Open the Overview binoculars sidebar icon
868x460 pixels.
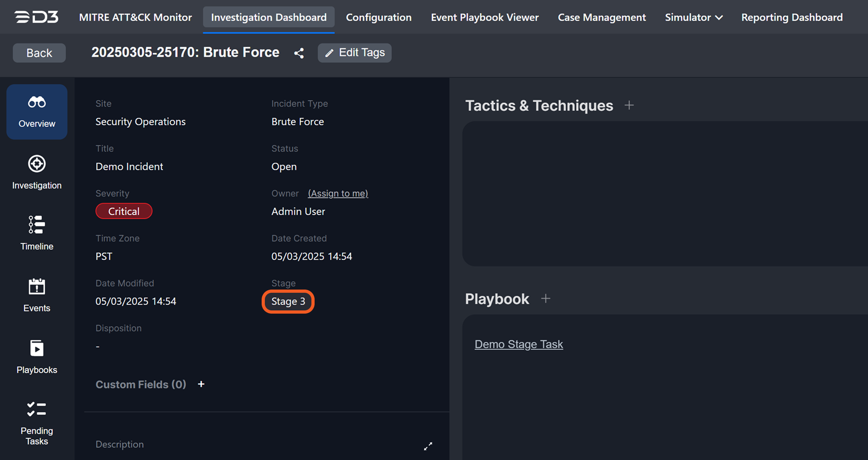click(x=37, y=103)
